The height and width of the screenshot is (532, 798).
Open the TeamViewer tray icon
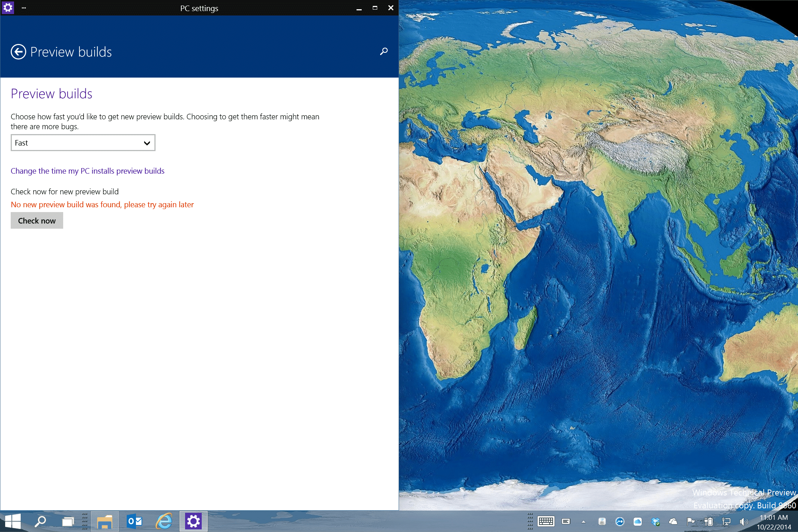point(620,521)
